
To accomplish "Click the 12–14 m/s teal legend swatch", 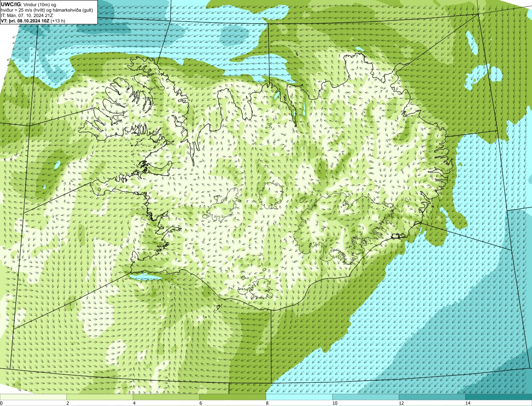I will pos(432,397).
